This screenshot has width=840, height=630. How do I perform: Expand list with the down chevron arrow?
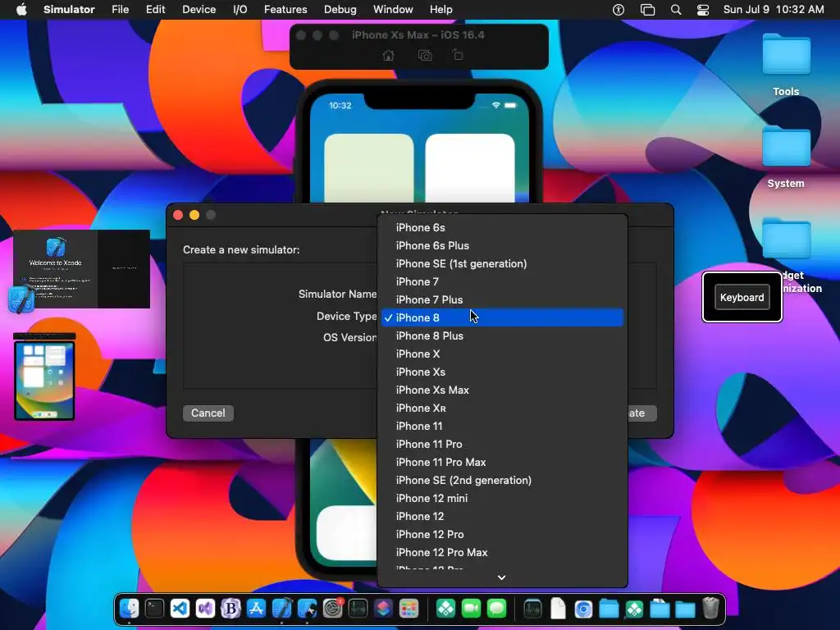point(501,577)
